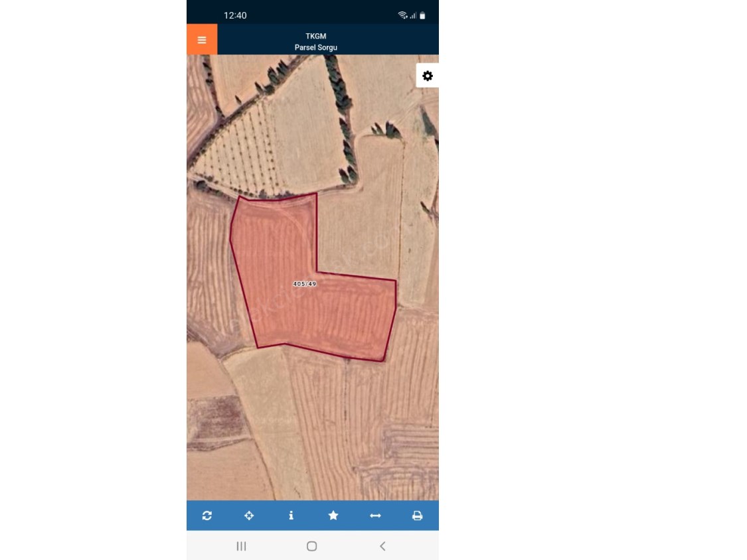Tap the locate crosshair icon
747x560 pixels.
[x=249, y=516]
